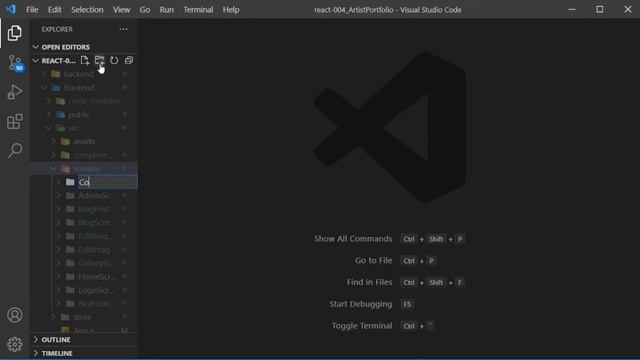Select the LoginScr... folder
640x360 pixels.
click(x=84, y=290)
